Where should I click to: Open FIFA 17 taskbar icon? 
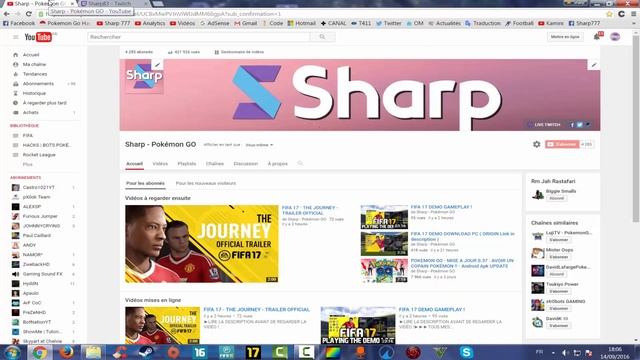coord(253,352)
